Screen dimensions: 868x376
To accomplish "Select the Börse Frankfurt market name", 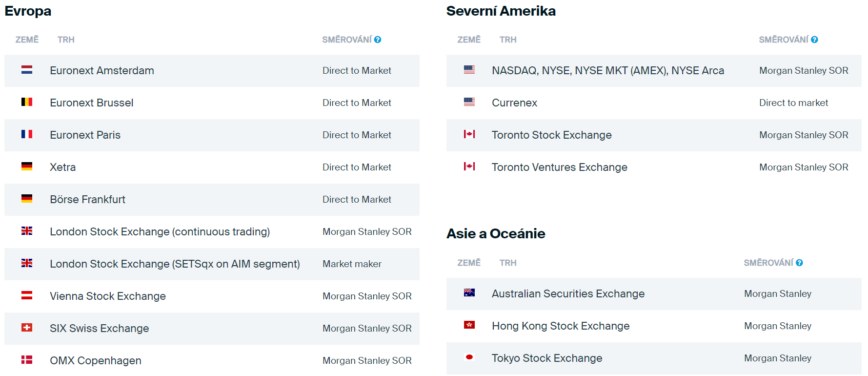I will [87, 199].
